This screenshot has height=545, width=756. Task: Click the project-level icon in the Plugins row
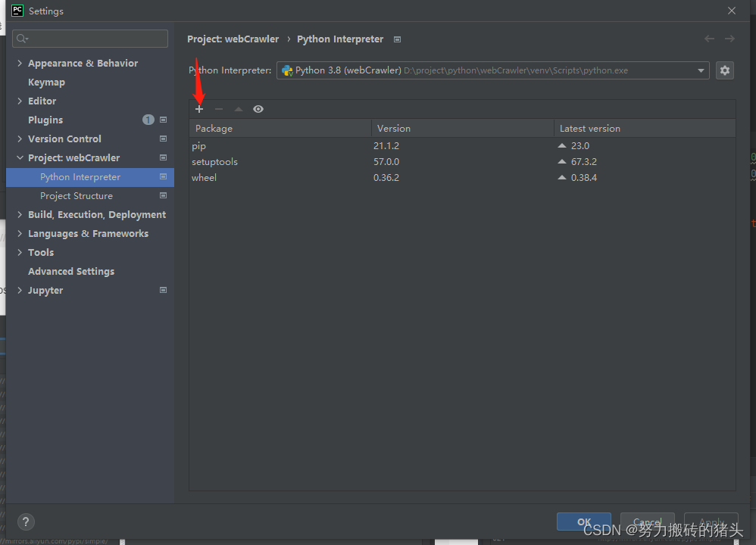click(x=164, y=120)
